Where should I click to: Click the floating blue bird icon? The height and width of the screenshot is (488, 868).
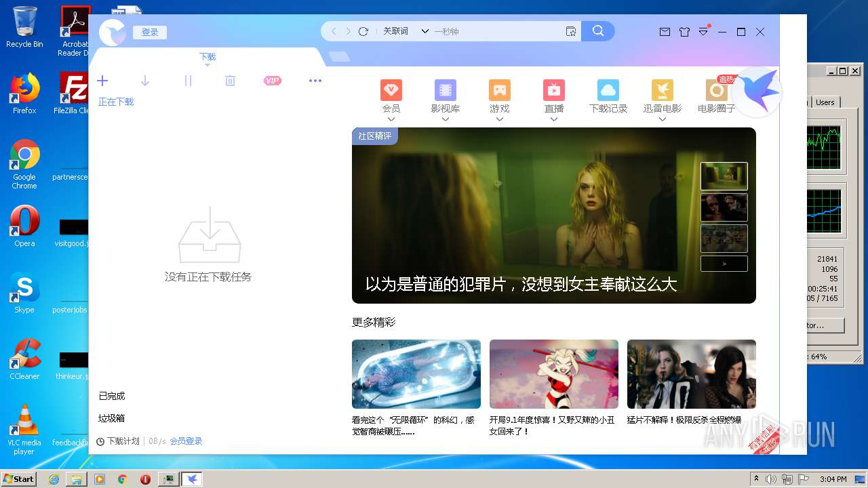757,92
